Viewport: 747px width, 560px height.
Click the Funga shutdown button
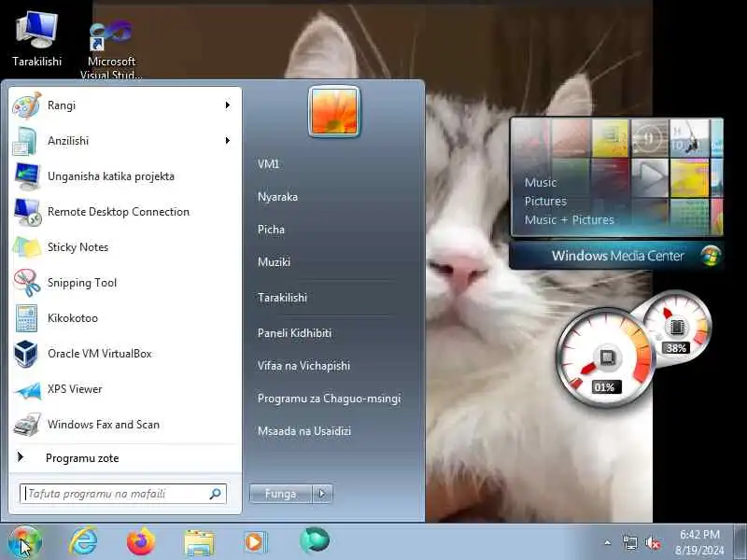click(x=281, y=494)
